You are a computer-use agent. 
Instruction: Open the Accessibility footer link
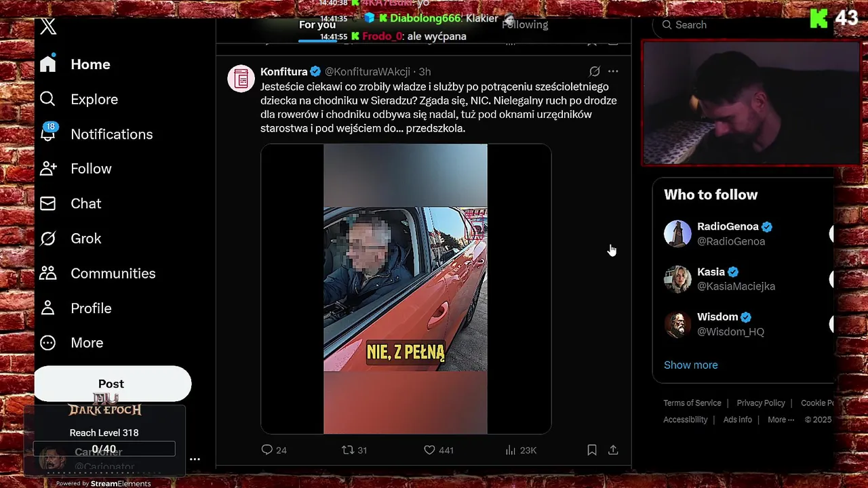click(x=685, y=420)
